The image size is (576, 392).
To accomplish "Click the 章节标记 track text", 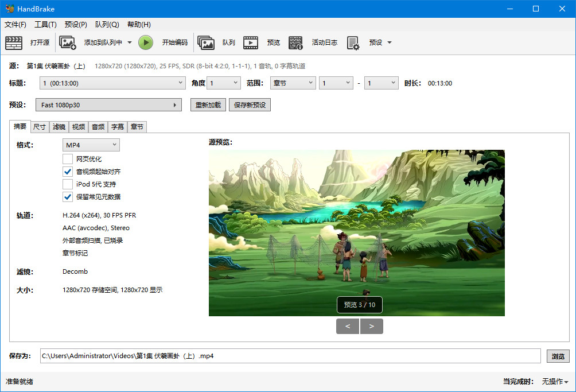I will [75, 253].
